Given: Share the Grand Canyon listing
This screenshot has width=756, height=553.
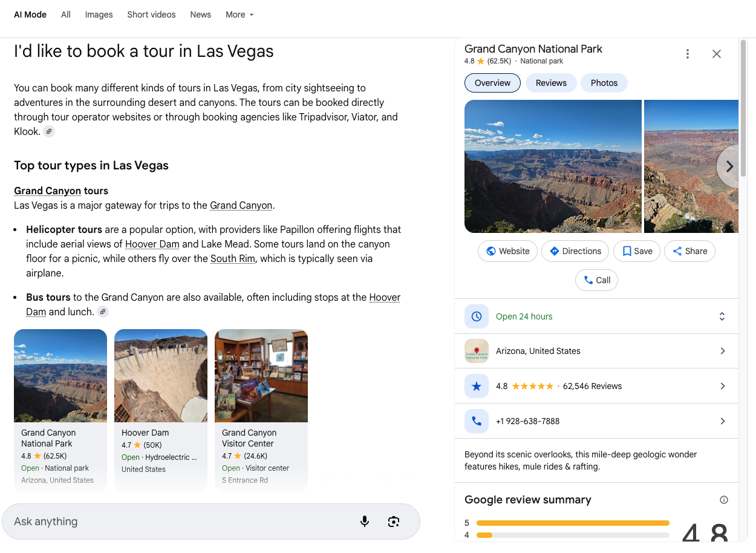Looking at the screenshot, I should (x=689, y=250).
